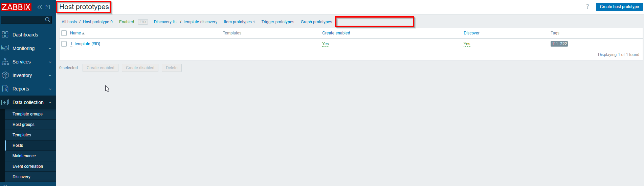Click the Delete button
644x186 pixels.
tap(172, 68)
